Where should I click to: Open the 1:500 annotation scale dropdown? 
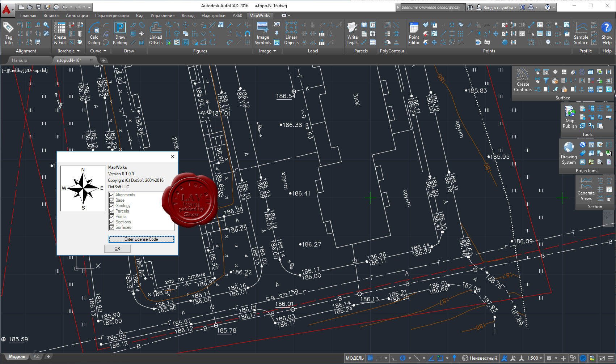(535, 358)
